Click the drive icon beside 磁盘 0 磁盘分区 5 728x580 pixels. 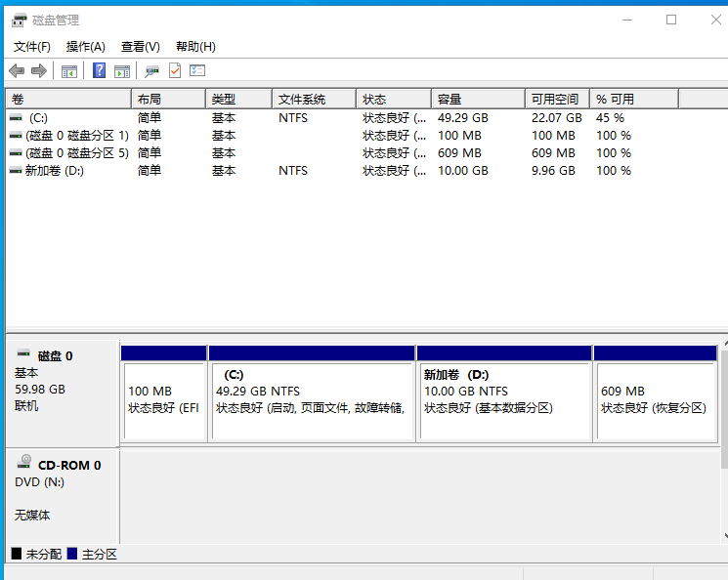[x=16, y=153]
